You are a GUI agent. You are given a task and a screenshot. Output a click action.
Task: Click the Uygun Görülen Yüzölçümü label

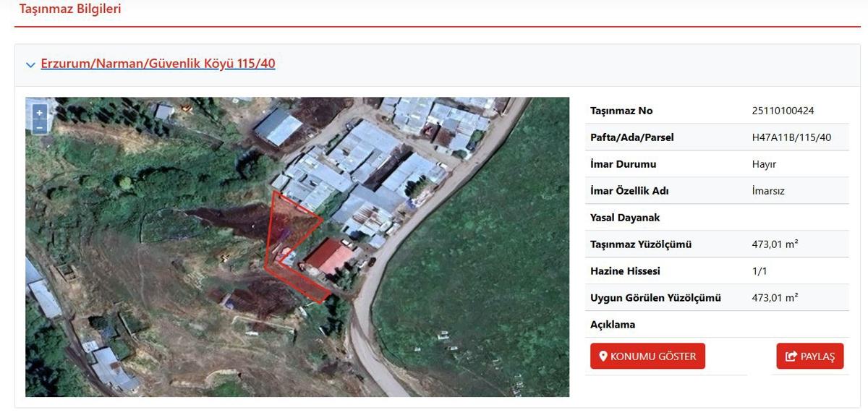point(655,298)
